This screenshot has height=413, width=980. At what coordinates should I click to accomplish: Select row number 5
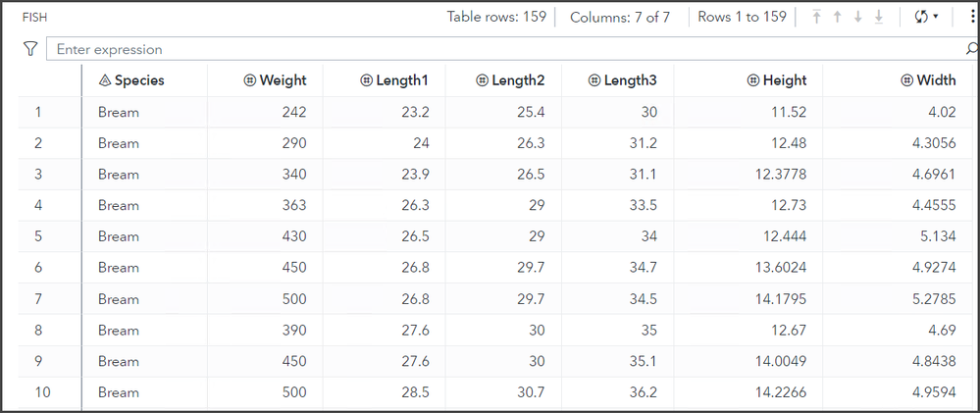click(x=38, y=236)
